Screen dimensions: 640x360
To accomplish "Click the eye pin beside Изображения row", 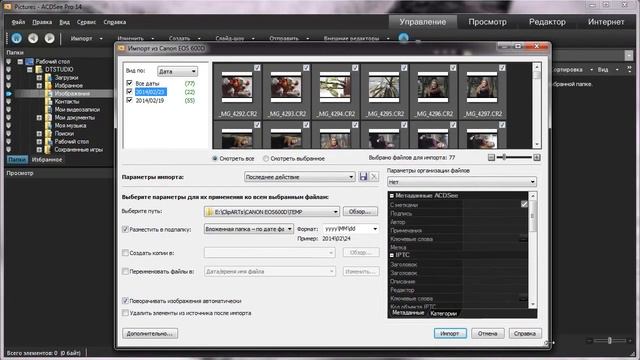I will pyautogui.click(x=9, y=93).
